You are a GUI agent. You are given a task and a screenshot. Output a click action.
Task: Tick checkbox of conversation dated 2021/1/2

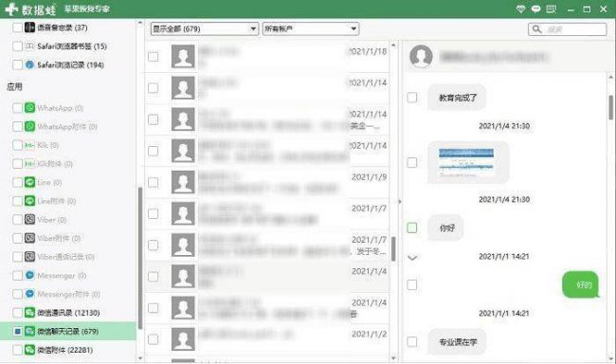coord(154,339)
